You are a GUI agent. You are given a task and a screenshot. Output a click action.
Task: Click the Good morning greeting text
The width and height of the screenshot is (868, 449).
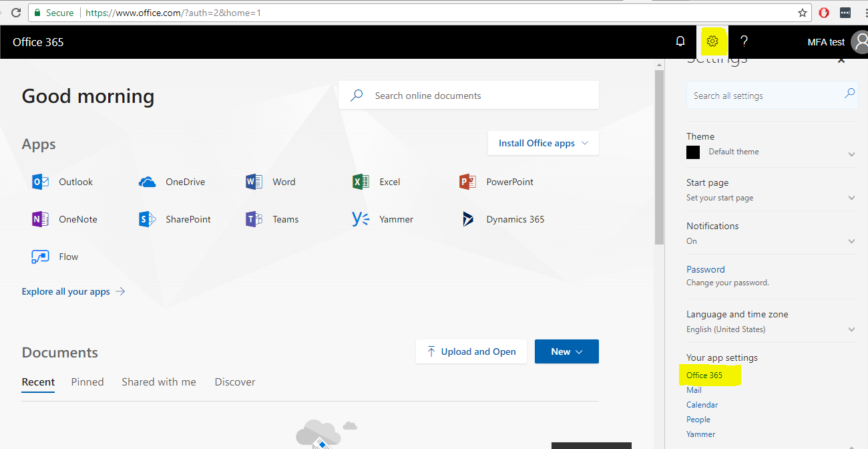[88, 96]
